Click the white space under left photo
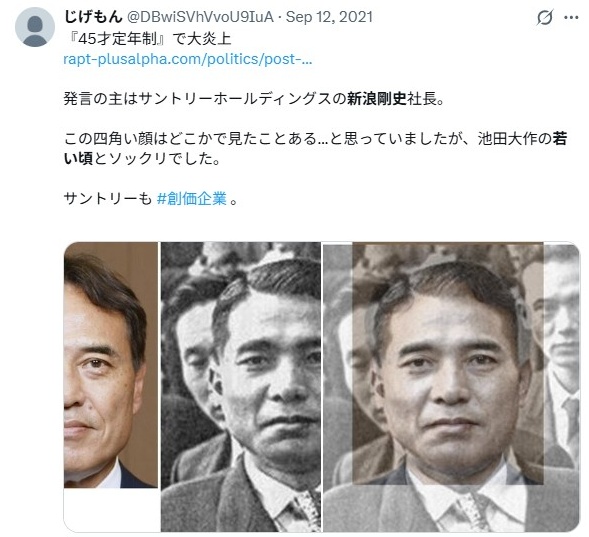 click(x=112, y=510)
